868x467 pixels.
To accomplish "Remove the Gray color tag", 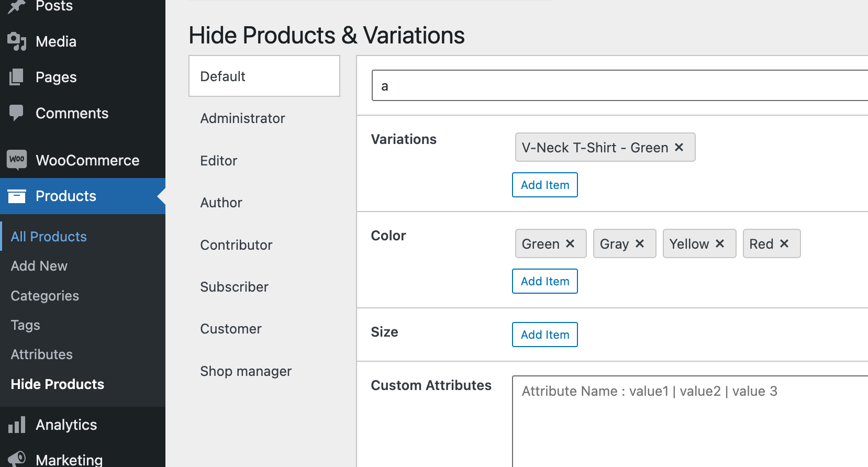I will (640, 244).
